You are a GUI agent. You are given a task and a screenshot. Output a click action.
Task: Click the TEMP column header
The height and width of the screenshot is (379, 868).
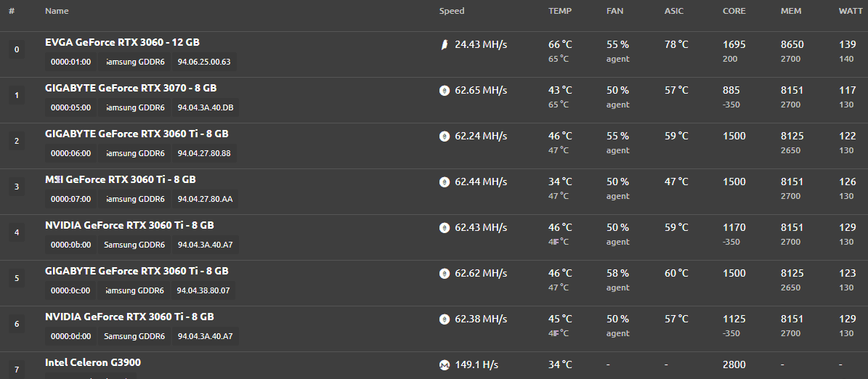(560, 11)
